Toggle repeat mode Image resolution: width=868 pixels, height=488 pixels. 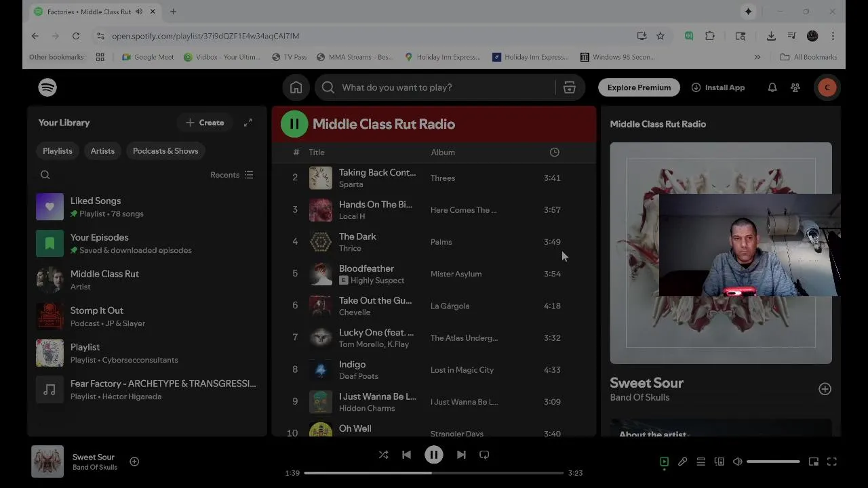[x=484, y=455]
